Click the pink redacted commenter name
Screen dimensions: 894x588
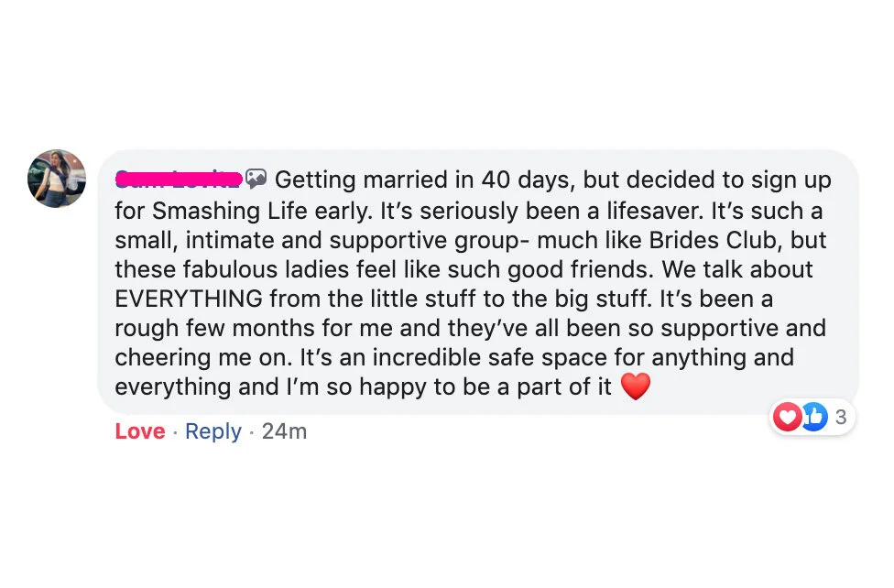coord(179,180)
